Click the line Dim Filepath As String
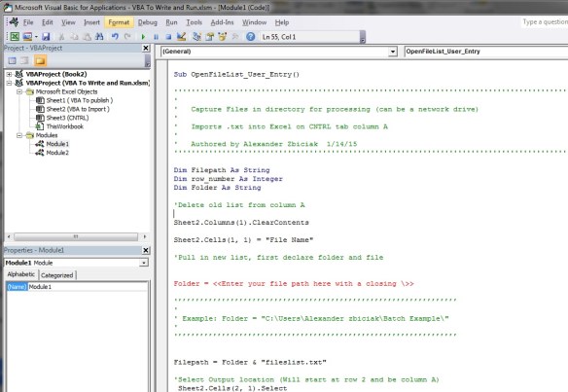The height and width of the screenshot is (392, 568). tap(222, 170)
